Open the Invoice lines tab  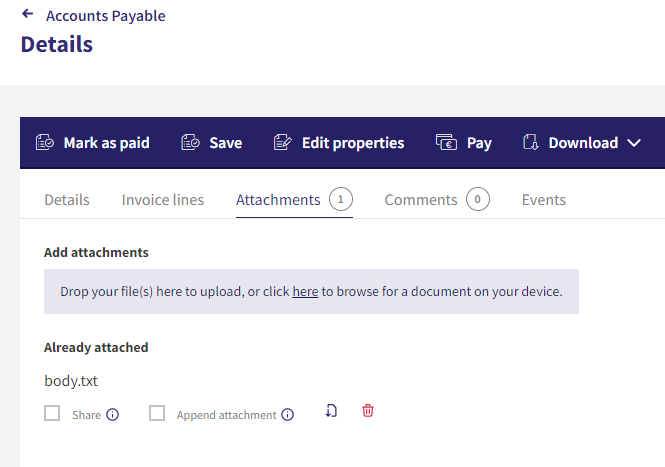163,200
